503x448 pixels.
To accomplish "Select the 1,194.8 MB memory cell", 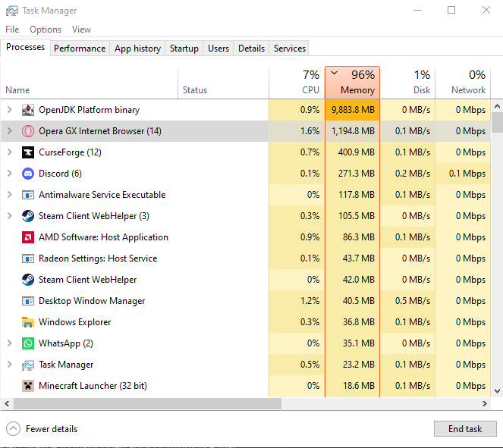I will (x=352, y=131).
